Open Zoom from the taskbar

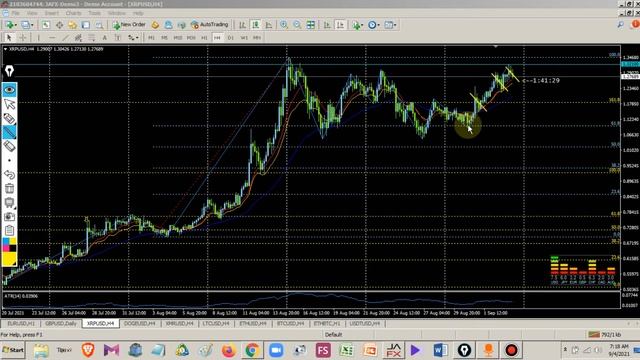click(x=276, y=350)
